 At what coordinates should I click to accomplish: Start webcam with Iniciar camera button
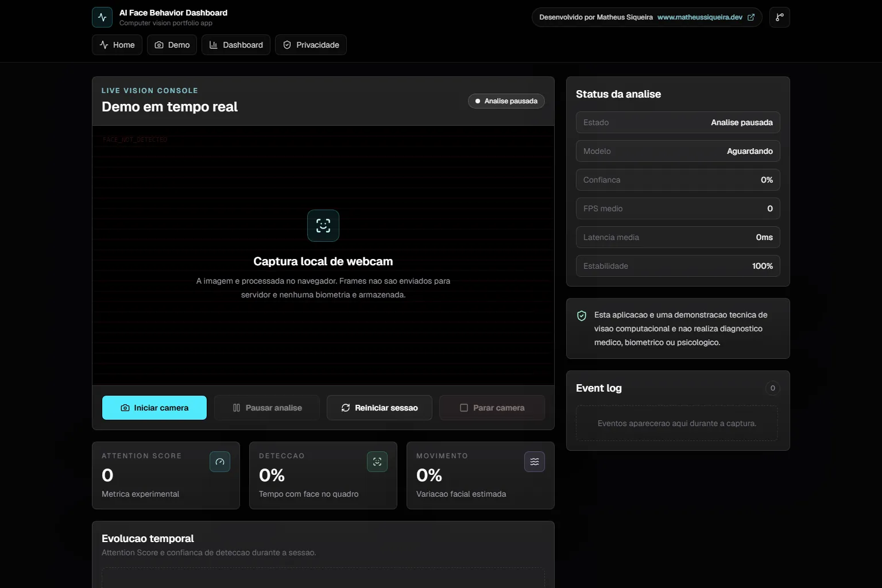point(154,408)
